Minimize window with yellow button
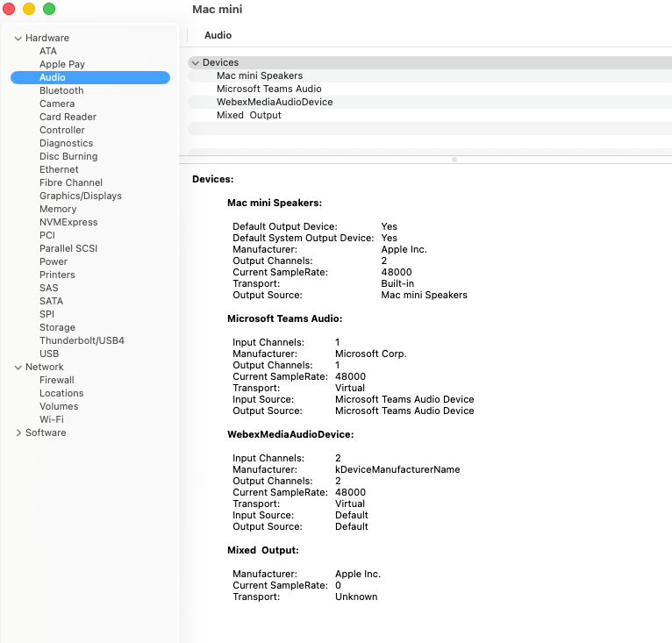 click(29, 9)
